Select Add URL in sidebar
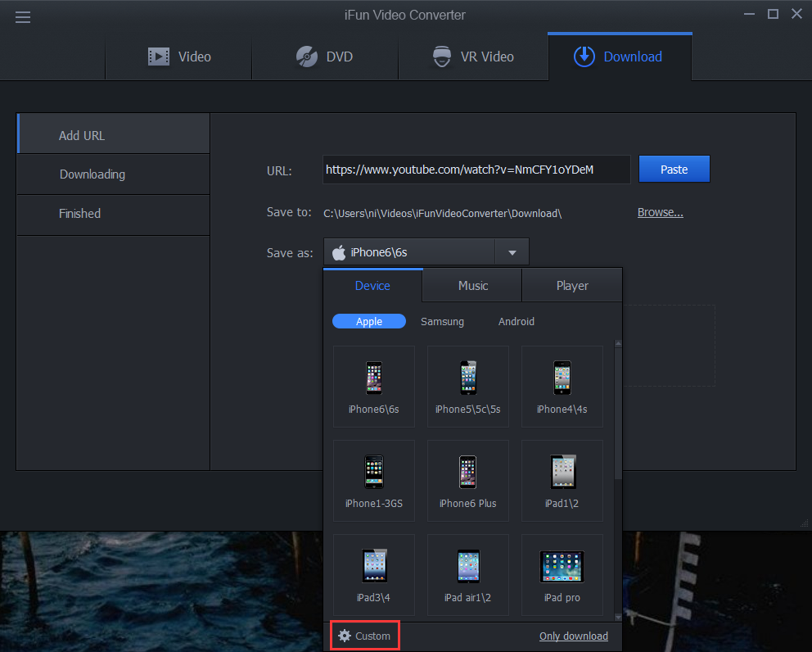Screen dimensions: 812x652 [114, 134]
